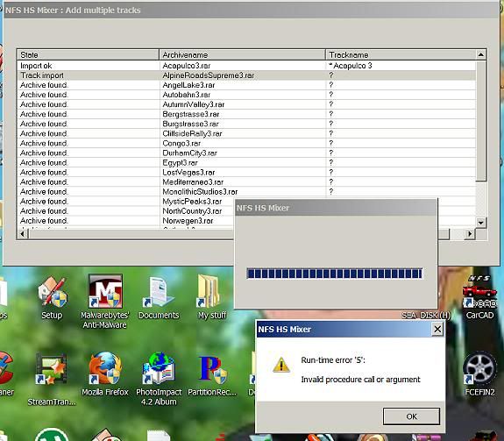The height and width of the screenshot is (441, 504).
Task: Sort by the State column header
Action: (x=88, y=54)
